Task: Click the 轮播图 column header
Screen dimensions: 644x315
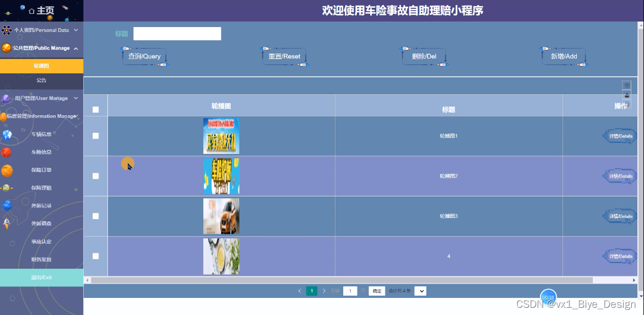Action: pyautogui.click(x=221, y=106)
